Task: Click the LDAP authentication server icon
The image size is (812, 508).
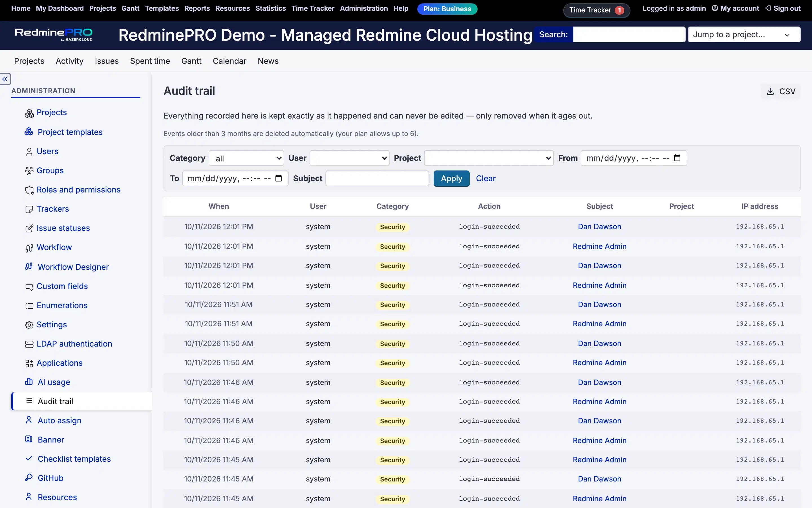Action: click(29, 344)
